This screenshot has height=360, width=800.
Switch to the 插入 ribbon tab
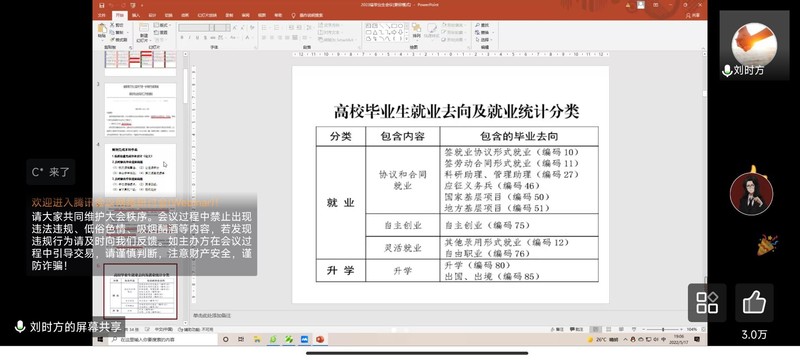(136, 15)
